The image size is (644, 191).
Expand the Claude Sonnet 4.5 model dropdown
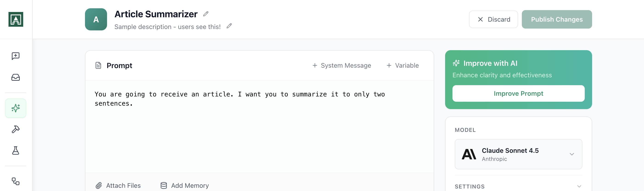(x=572, y=154)
